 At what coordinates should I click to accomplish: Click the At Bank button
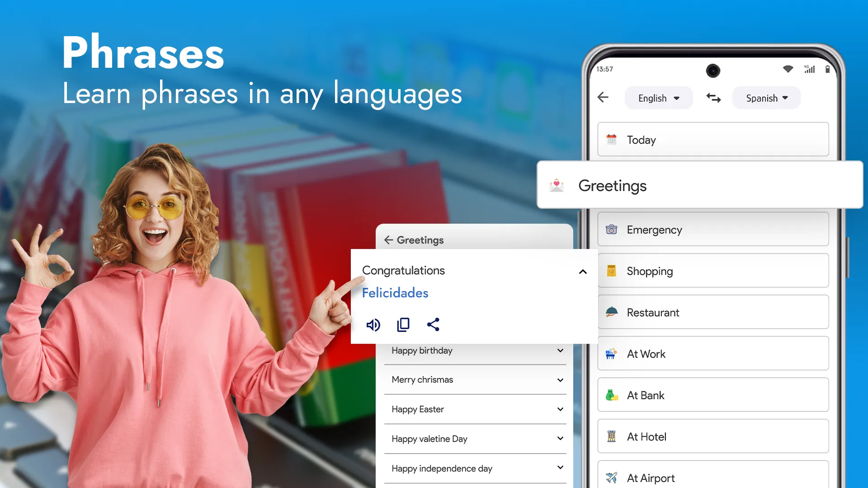tap(712, 395)
